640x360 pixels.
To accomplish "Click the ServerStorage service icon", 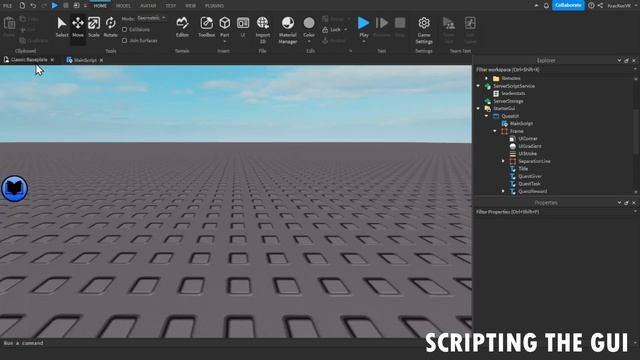I will [x=487, y=101].
